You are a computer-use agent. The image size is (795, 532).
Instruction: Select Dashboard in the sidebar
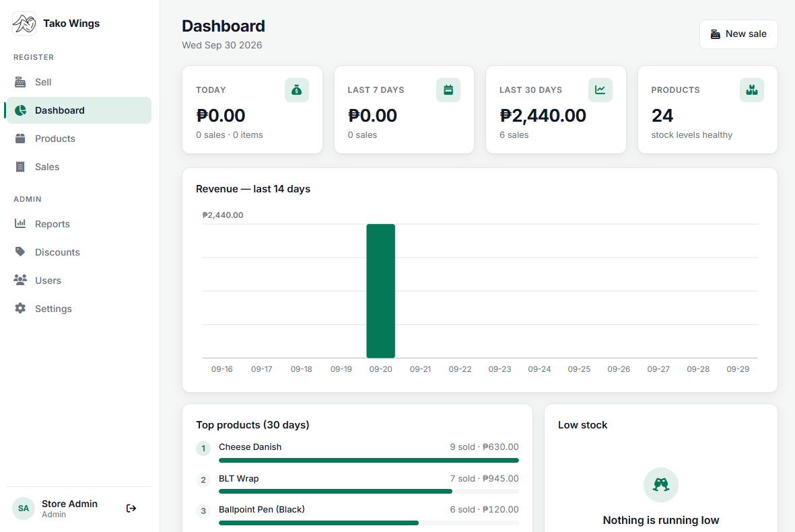79,110
